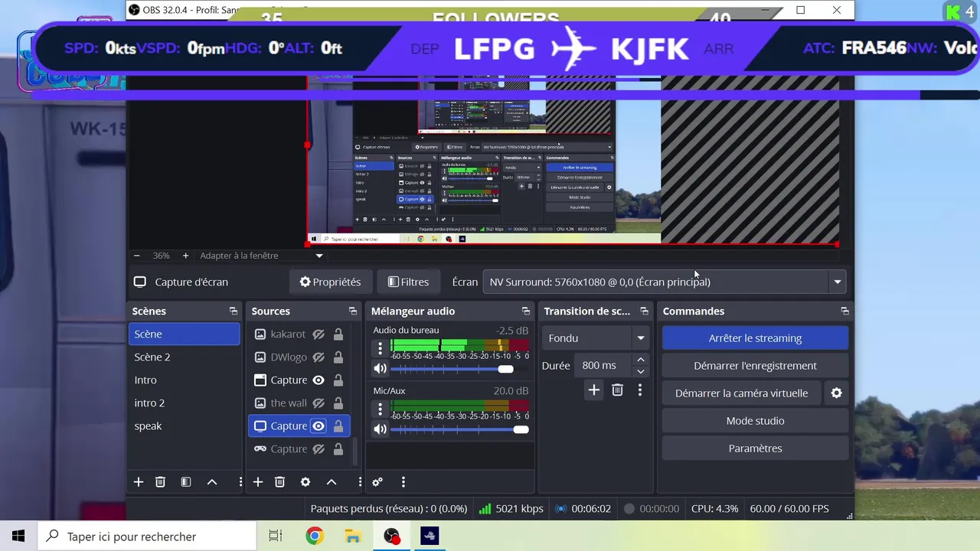980x551 pixels.
Task: Select kakarot source row
Action: 299,334
